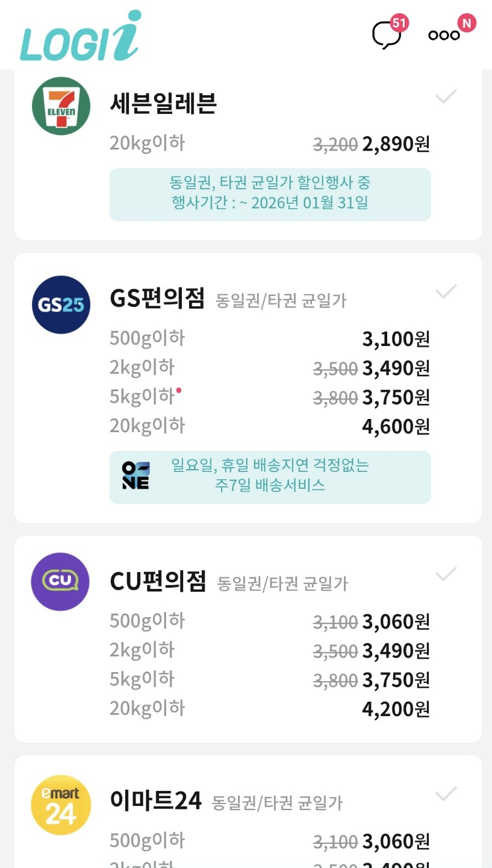Choose GS편의점 500g이하 3,100원 row

269,339
